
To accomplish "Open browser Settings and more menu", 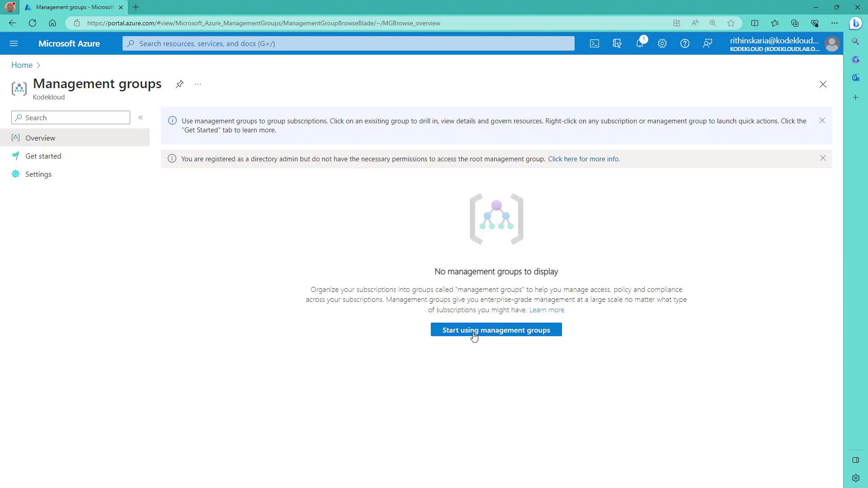I will click(x=835, y=23).
